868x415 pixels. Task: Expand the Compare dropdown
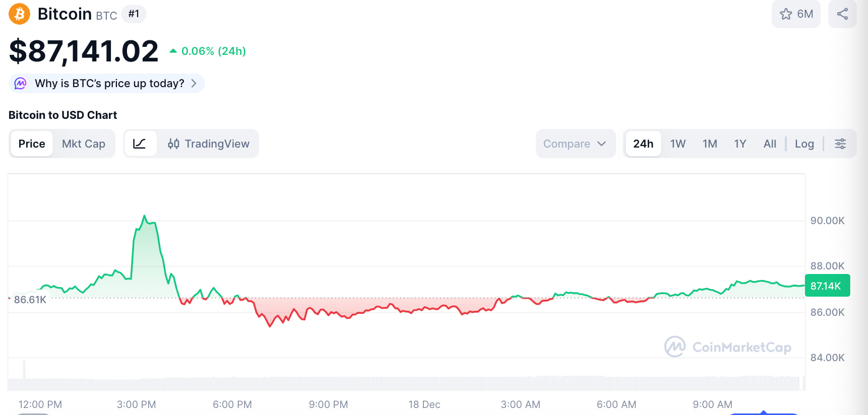point(575,144)
